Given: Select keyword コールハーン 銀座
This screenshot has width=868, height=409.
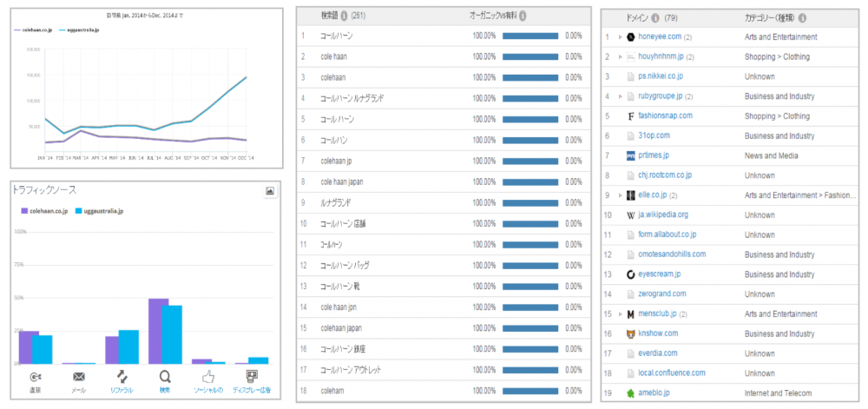Looking at the screenshot, I should [343, 349].
